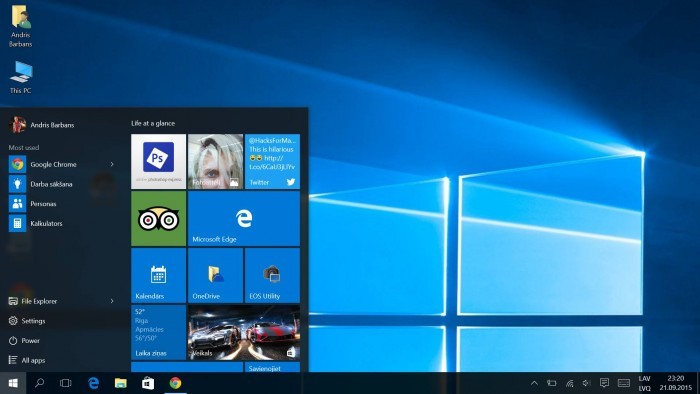Launch Google Chrome from Most used
This screenshot has width=700, height=394.
pyautogui.click(x=62, y=164)
